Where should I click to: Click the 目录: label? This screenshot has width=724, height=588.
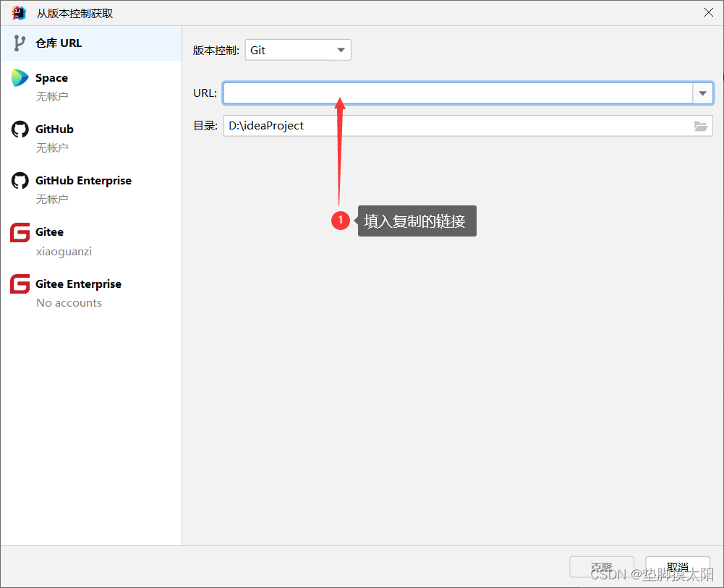[205, 126]
